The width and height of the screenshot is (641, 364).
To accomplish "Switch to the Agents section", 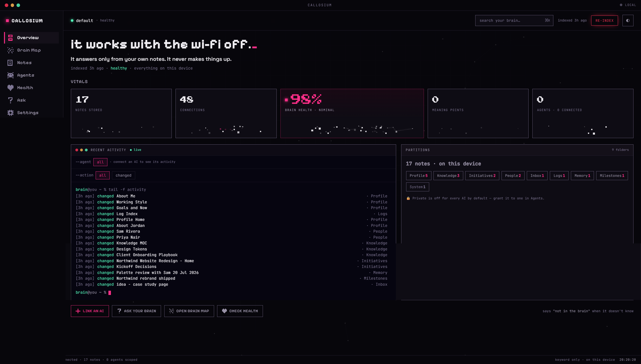I will pos(32,75).
